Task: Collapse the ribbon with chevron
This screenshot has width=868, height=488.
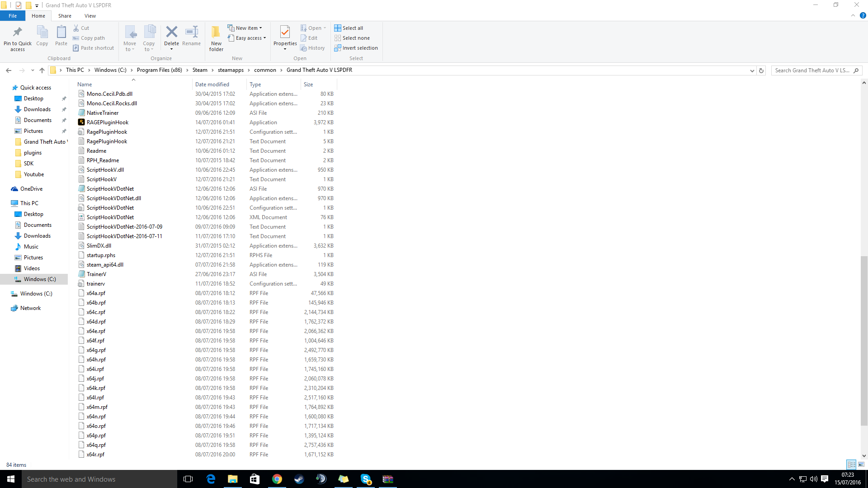Action: 853,16
